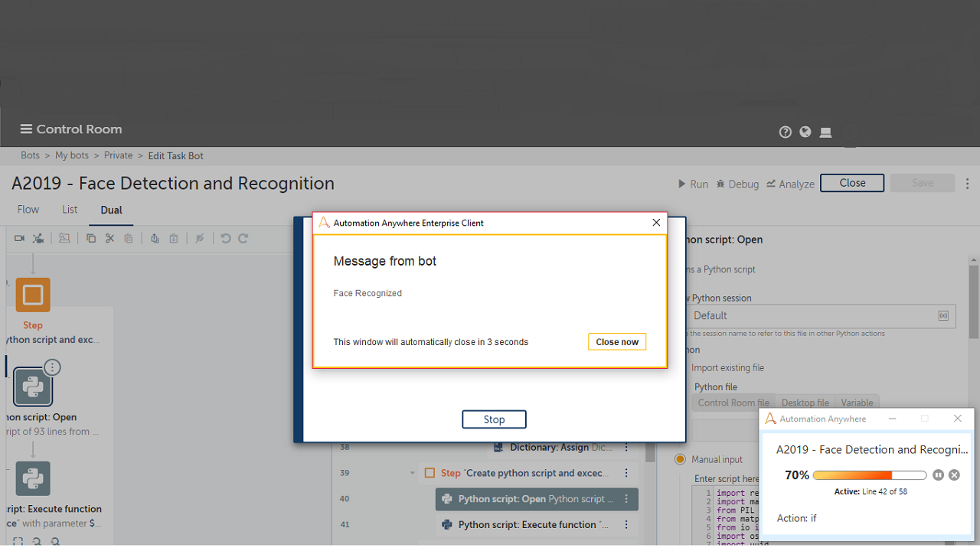Click the My bots breadcrumb link

[72, 155]
